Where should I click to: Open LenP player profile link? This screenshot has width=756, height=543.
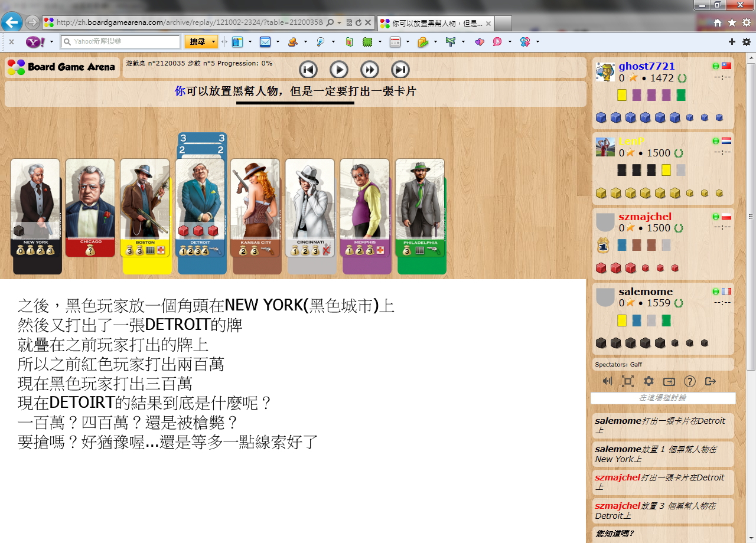click(631, 141)
